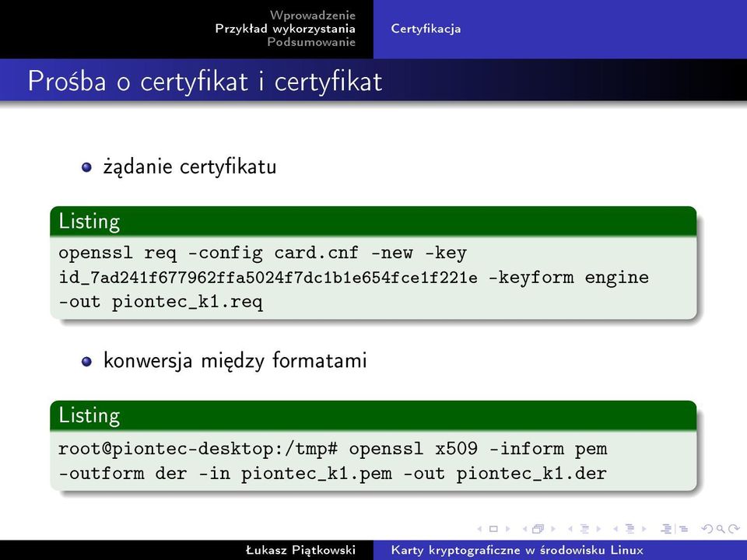Open the Przykład wykorzystania section link
The height and width of the screenshot is (560, 747).
point(286,29)
